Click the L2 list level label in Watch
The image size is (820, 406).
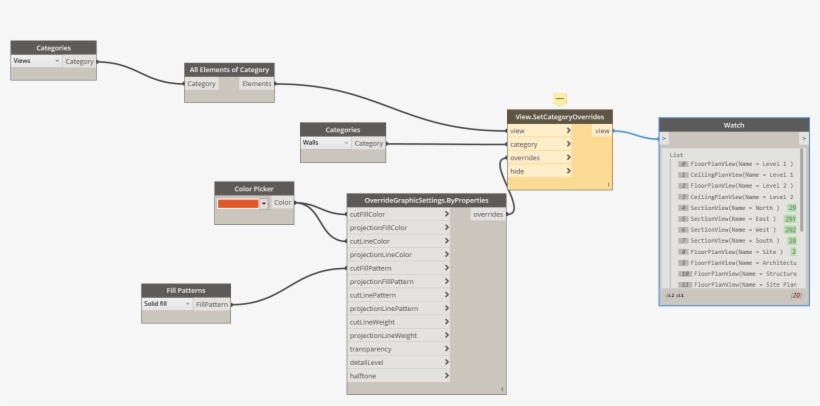tap(670, 296)
